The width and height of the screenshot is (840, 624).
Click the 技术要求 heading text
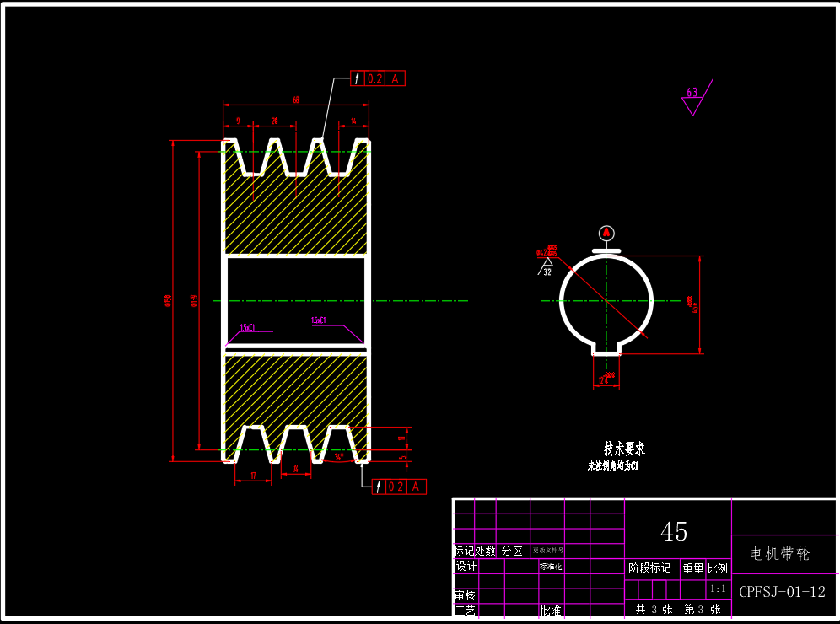625,449
